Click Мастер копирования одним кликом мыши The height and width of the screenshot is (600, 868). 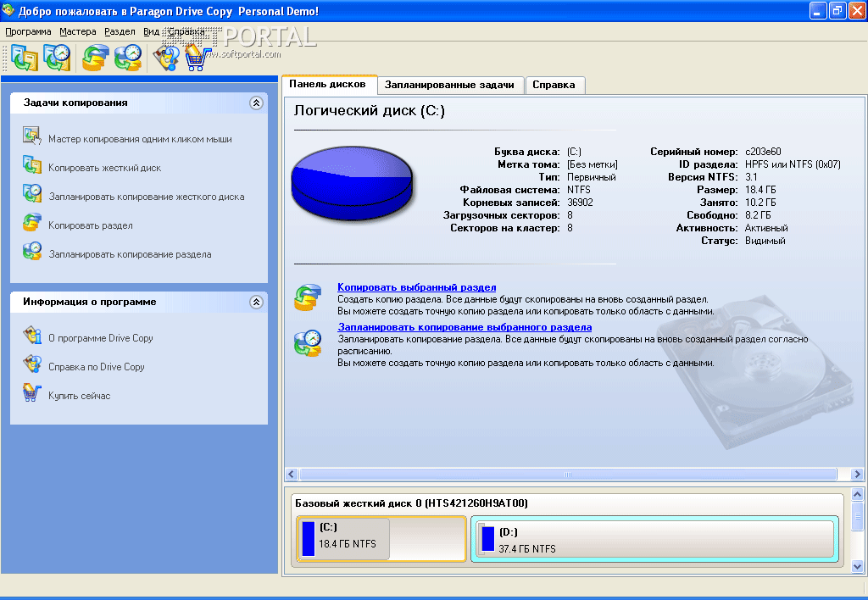(x=140, y=139)
